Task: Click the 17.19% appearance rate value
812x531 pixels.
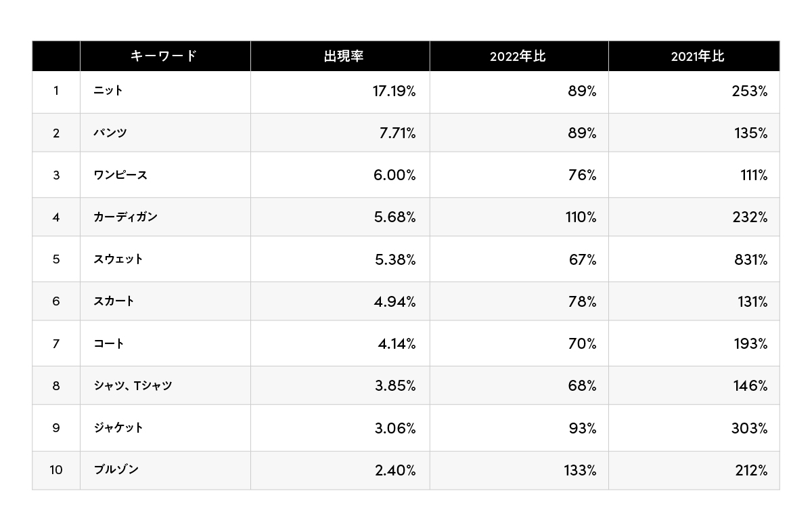Action: (394, 91)
